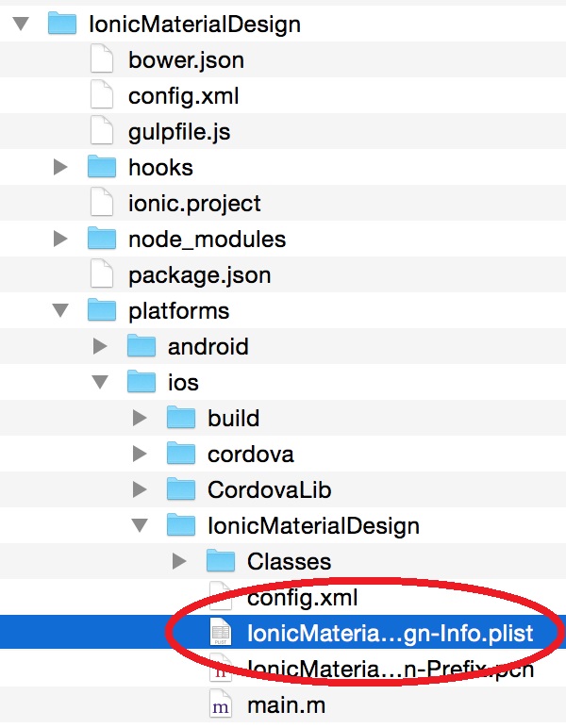Expand the Classes folder
566x728 pixels.
click(179, 561)
